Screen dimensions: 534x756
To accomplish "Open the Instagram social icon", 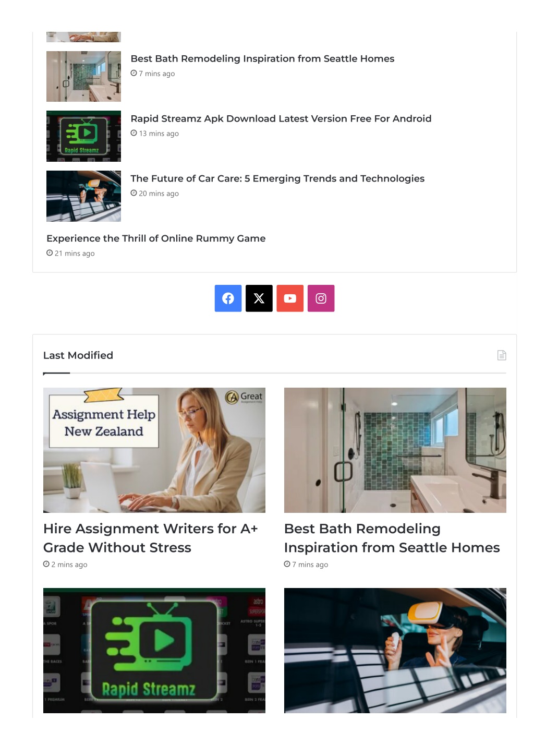I will pos(321,298).
